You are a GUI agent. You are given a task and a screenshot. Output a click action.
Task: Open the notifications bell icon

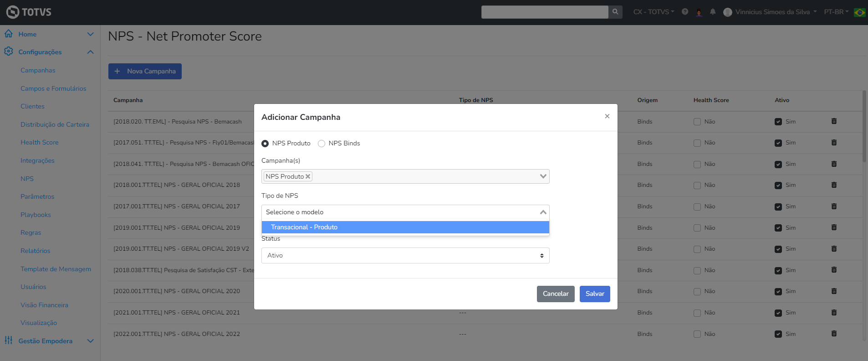713,12
